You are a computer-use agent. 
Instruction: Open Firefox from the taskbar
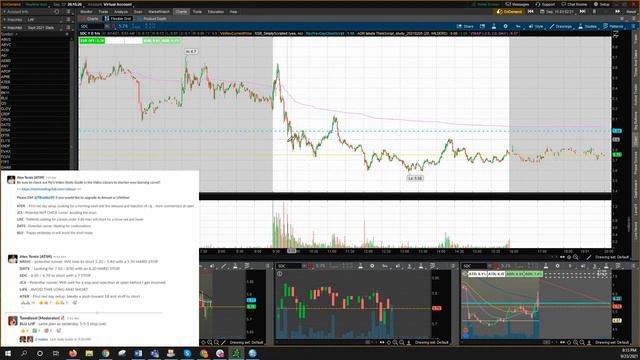coord(73,353)
